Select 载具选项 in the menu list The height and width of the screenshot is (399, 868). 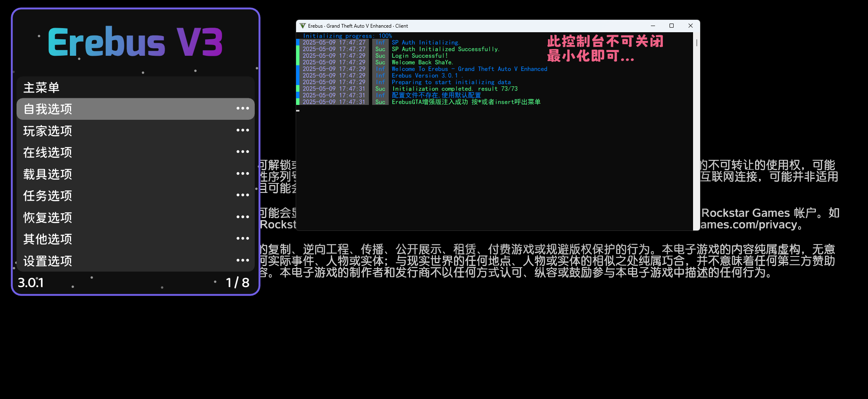[48, 174]
